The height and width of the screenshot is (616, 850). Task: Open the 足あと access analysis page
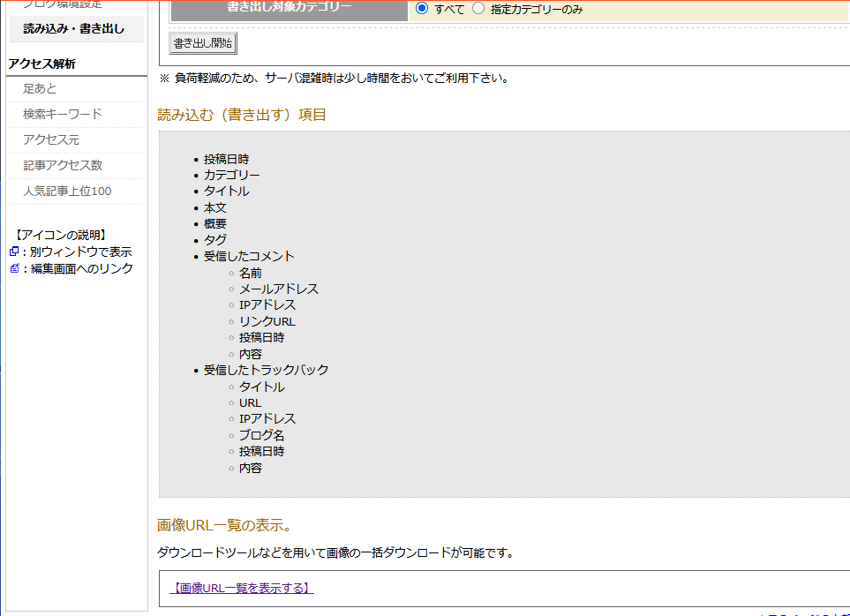40,88
